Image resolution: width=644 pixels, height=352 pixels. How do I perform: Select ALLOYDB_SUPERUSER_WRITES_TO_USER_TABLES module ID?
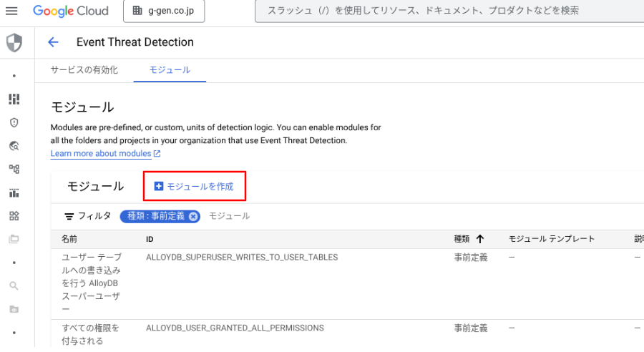(x=242, y=257)
